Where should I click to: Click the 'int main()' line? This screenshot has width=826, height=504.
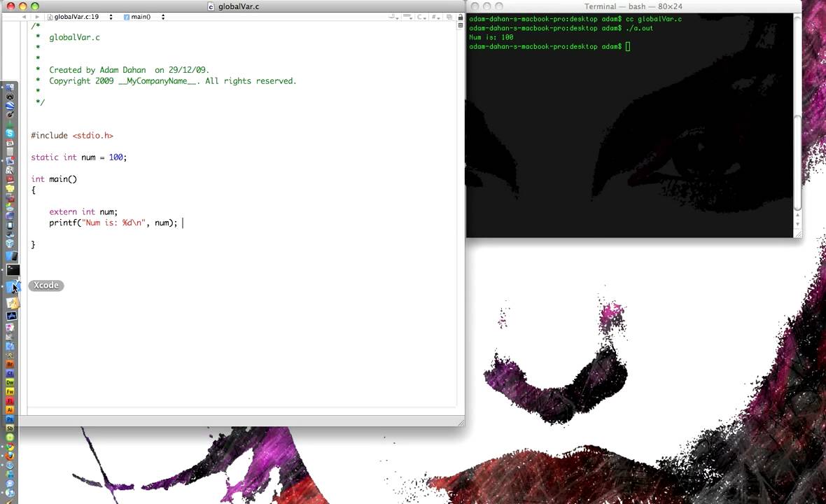[54, 179]
